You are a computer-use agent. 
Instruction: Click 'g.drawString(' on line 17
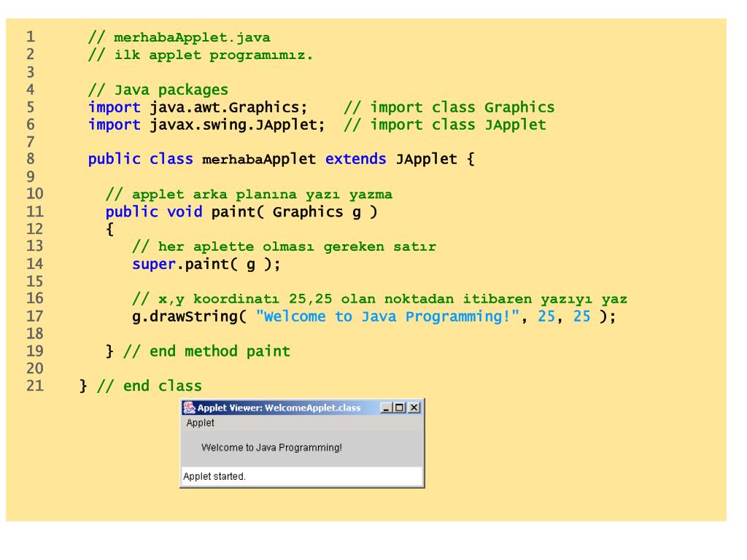coord(189,316)
